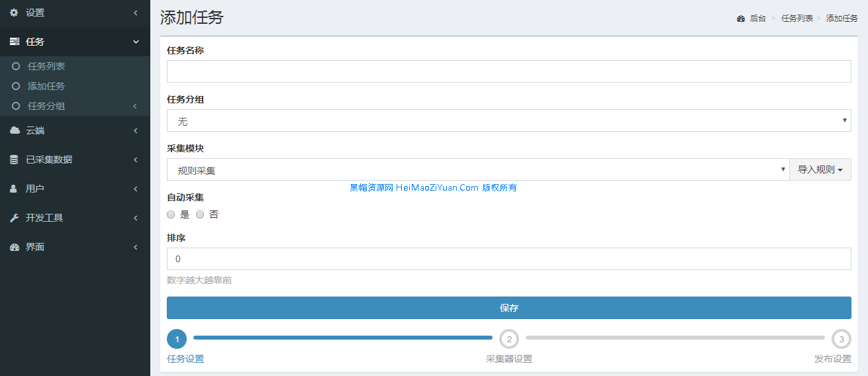Image resolution: width=868 pixels, height=376 pixels.
Task: Click the dashboard icon in the breadcrumb
Action: [x=741, y=19]
